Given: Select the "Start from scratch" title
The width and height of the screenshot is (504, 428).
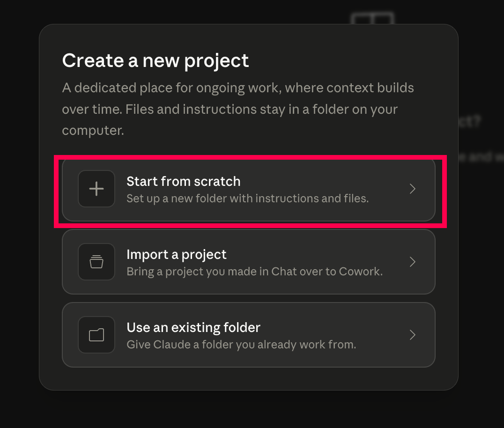Looking at the screenshot, I should 184,182.
